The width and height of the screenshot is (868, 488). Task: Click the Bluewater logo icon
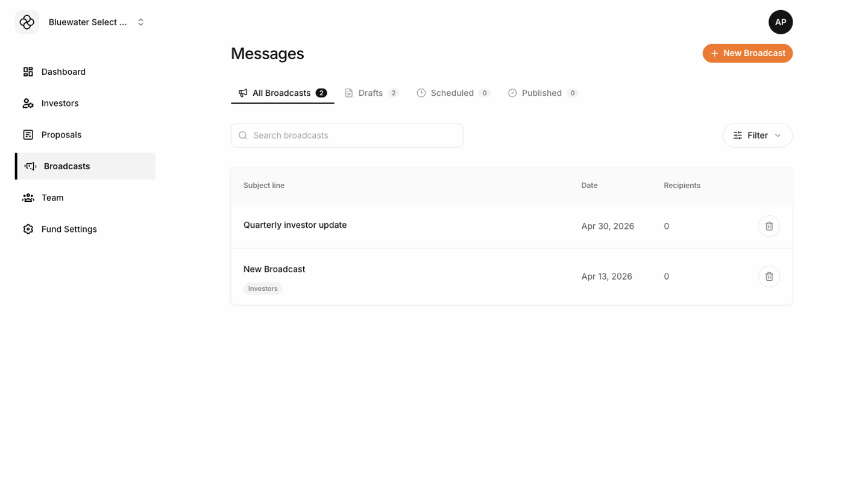[27, 22]
